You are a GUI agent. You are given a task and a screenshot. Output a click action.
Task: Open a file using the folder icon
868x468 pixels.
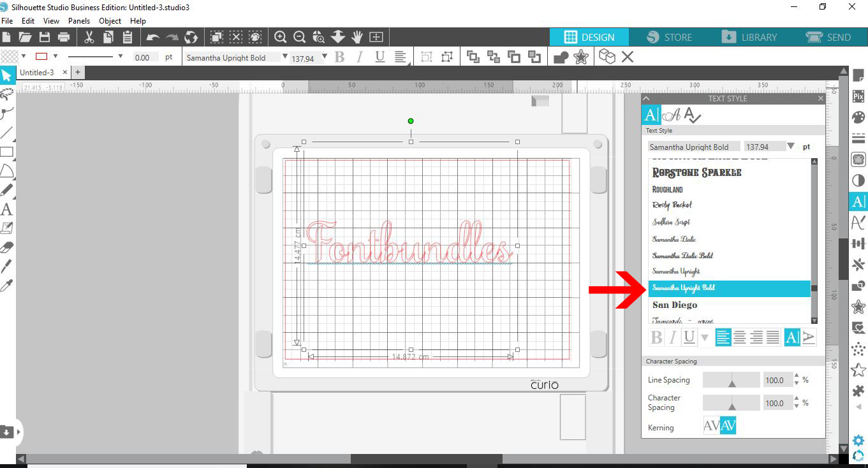coord(25,37)
